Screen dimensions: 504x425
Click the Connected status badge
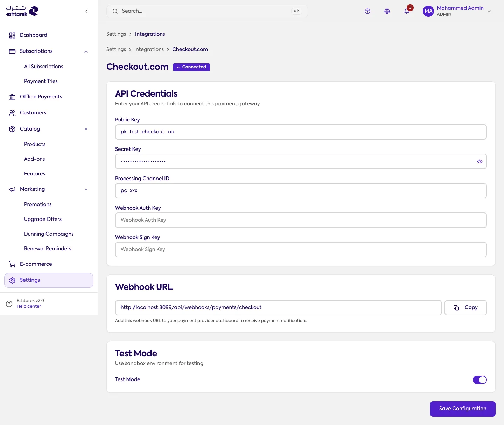point(191,67)
